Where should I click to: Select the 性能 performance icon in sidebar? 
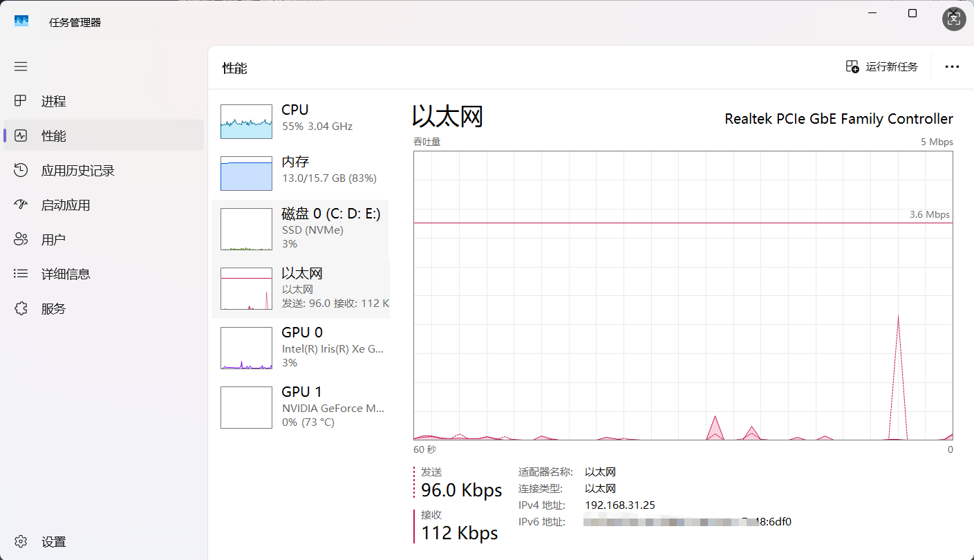(x=21, y=136)
